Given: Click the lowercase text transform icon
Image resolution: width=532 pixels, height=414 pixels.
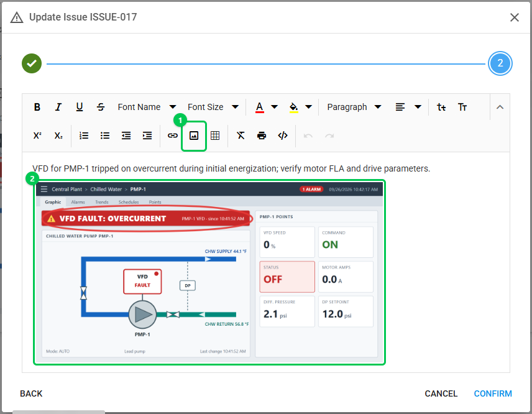Looking at the screenshot, I should (441, 108).
